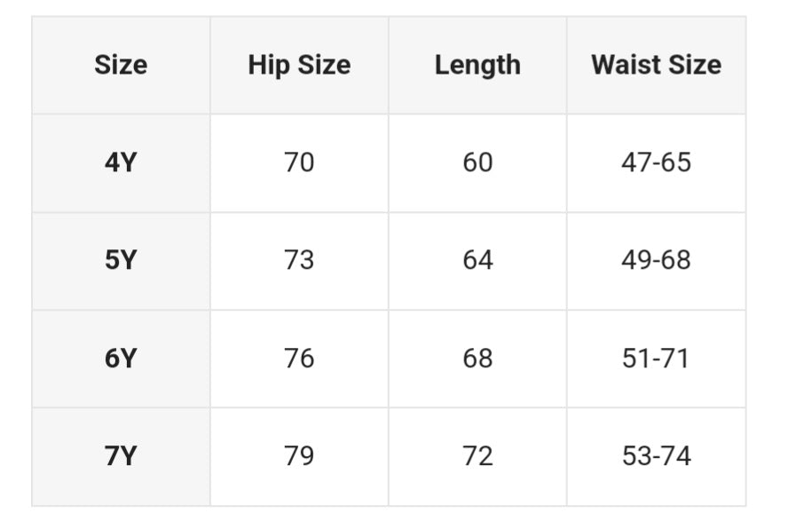
Task: Click the Waist Size column header
Action: (656, 65)
